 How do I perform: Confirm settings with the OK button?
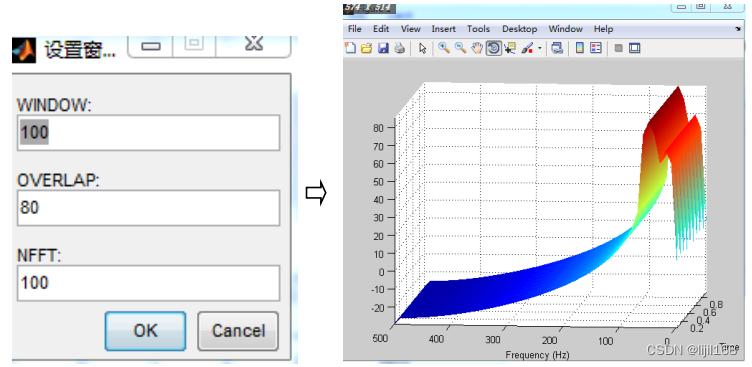click(145, 331)
